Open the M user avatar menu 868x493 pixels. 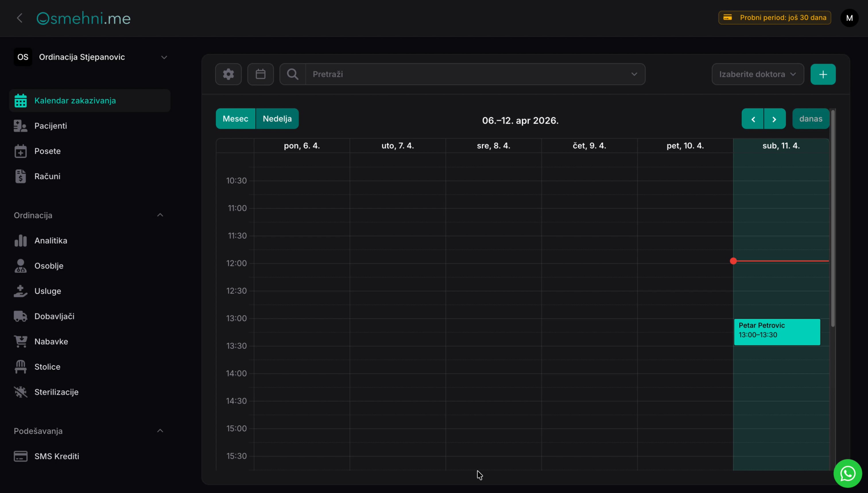pyautogui.click(x=849, y=18)
